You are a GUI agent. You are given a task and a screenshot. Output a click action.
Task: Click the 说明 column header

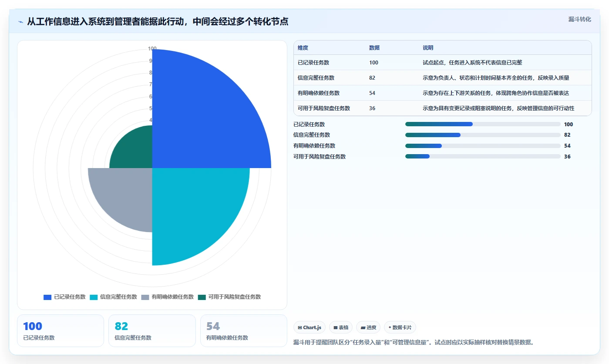click(x=428, y=48)
